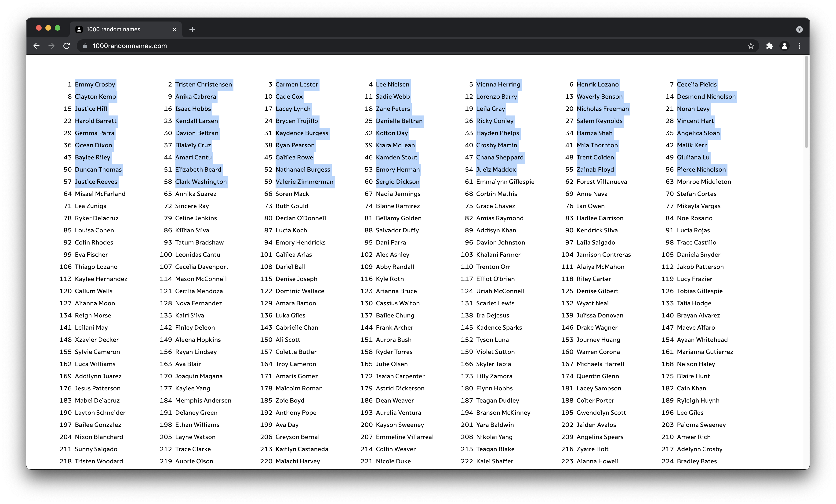
Task: Toggle the browser reading list icon
Action: point(751,46)
